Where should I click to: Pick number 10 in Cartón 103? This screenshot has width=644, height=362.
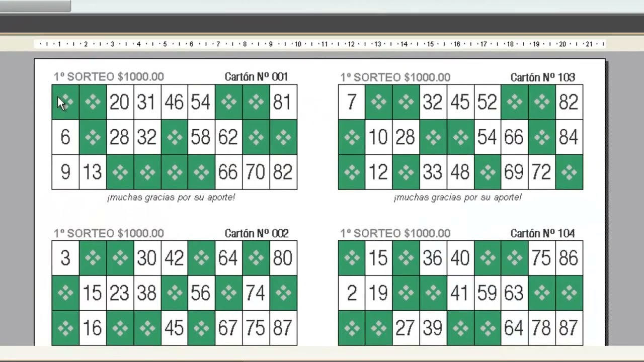(379, 137)
